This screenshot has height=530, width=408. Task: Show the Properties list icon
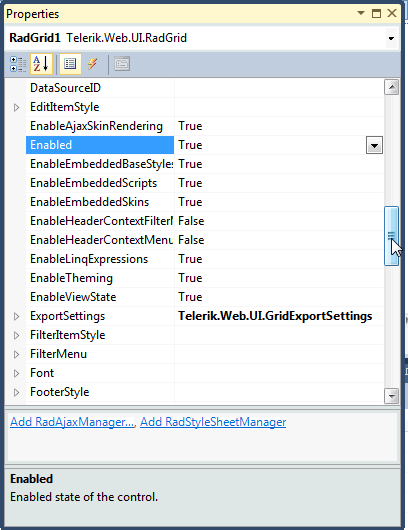tap(70, 64)
